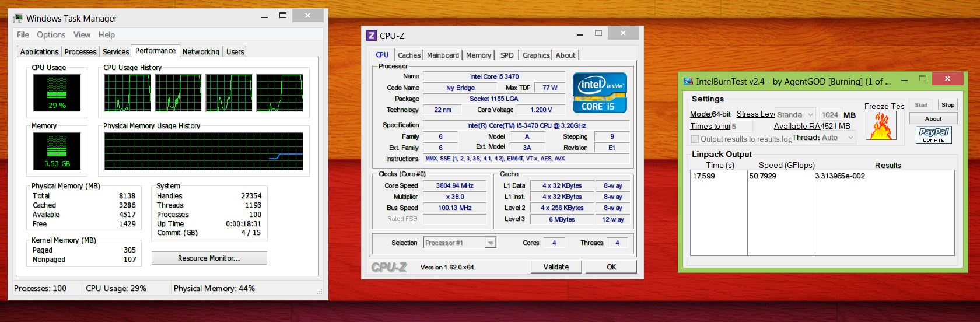The height and width of the screenshot is (322, 980).
Task: Click the Bus Speed 100.13 MHz value
Action: click(455, 208)
